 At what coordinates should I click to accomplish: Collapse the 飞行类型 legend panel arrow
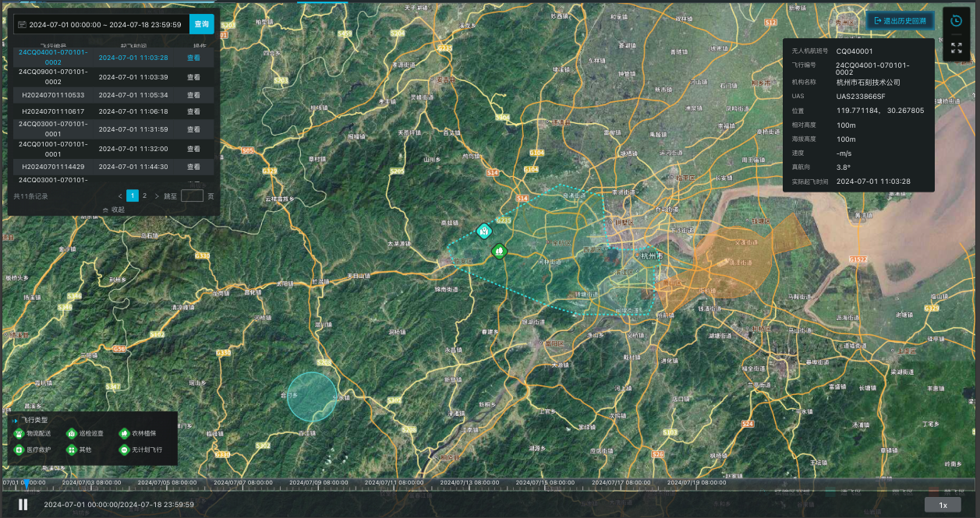pyautogui.click(x=15, y=420)
